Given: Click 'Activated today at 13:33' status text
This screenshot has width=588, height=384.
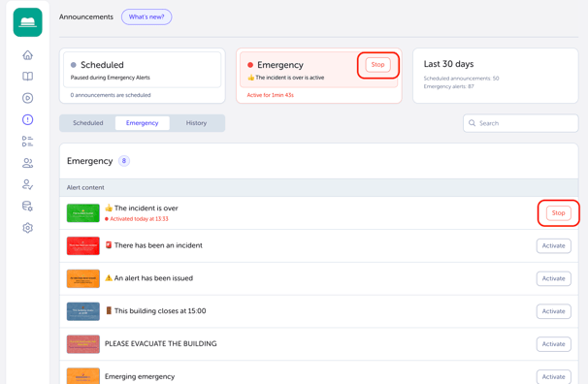Looking at the screenshot, I should coord(139,219).
